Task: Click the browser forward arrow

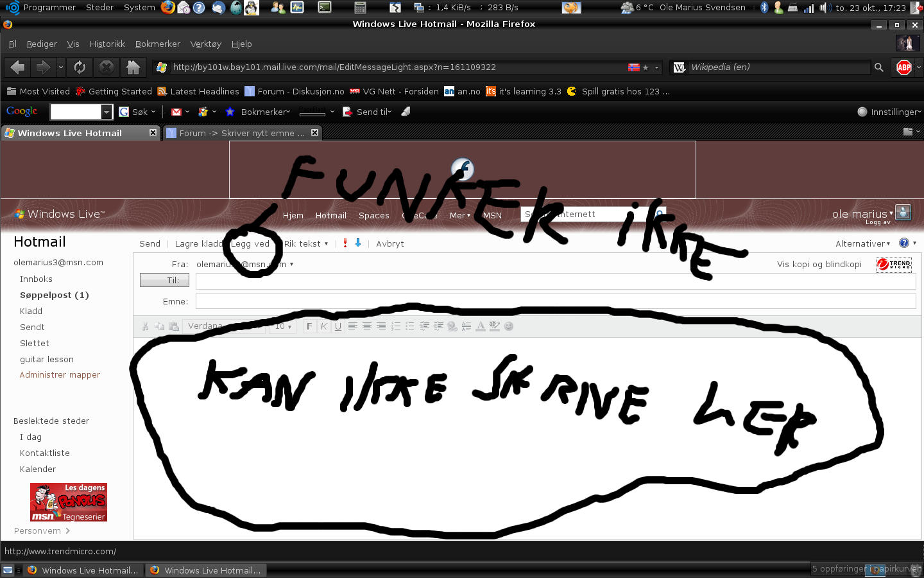Action: (43, 67)
